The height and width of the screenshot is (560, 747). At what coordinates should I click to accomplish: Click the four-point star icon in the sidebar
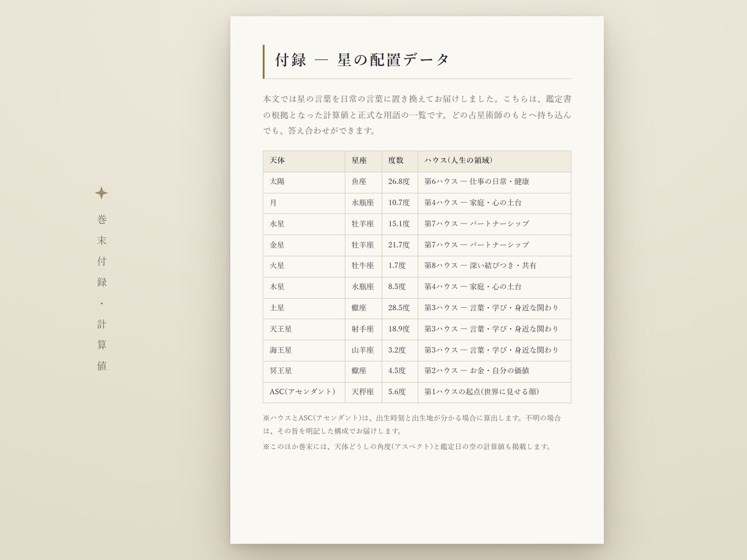102,193
